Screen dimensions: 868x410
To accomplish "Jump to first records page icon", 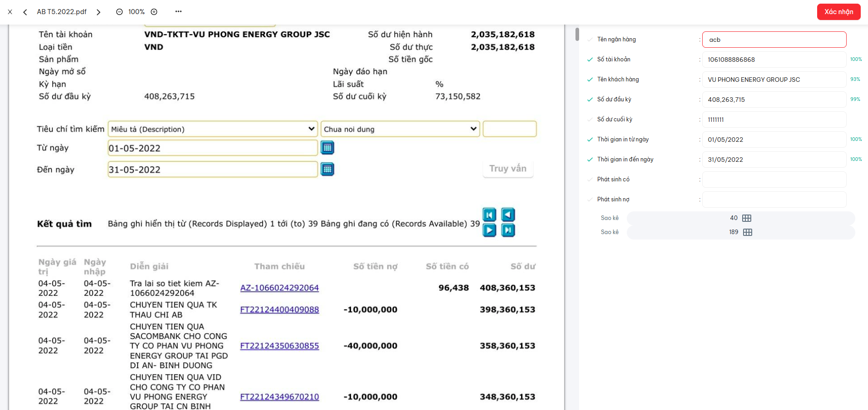I will tap(489, 215).
